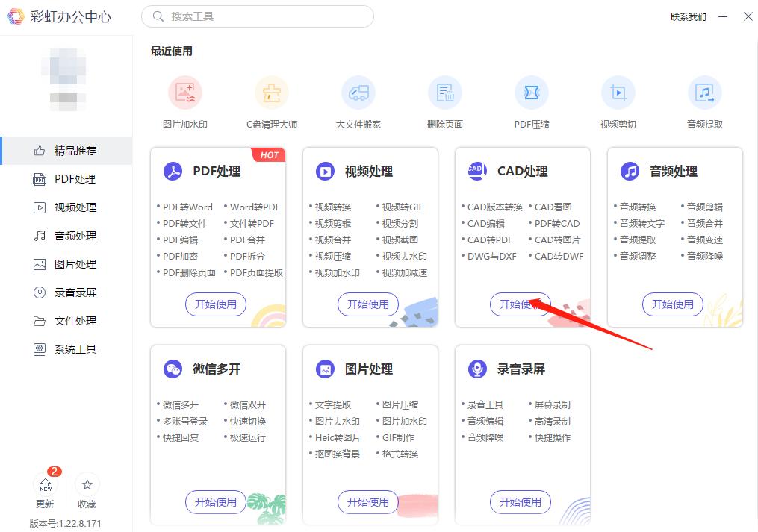
Task: Open the 音频提取 tool icon
Action: [x=705, y=91]
